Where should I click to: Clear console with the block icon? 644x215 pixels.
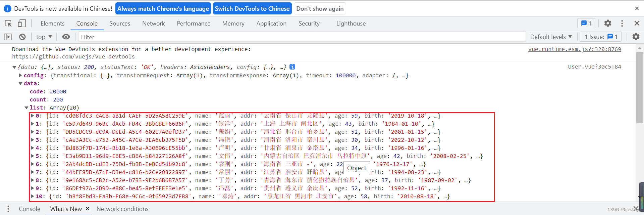click(22, 37)
